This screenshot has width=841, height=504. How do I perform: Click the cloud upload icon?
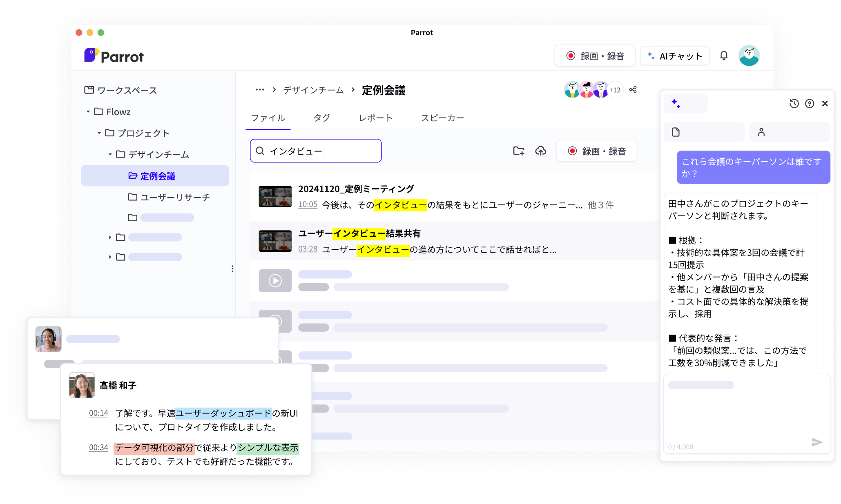[540, 151]
